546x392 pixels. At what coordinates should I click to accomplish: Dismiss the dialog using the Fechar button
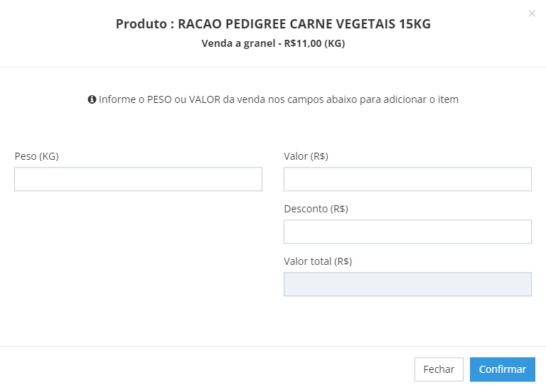tap(439, 369)
